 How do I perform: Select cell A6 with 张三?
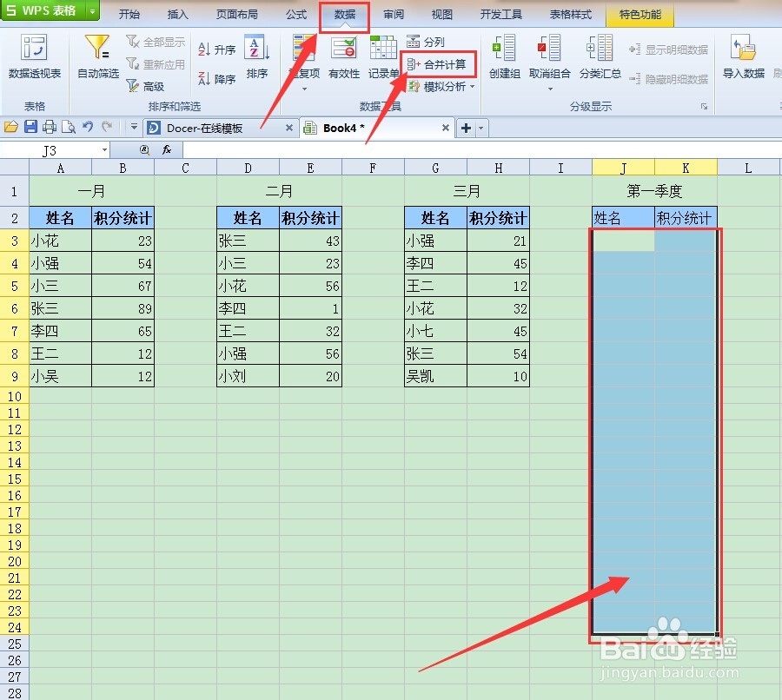pos(60,308)
